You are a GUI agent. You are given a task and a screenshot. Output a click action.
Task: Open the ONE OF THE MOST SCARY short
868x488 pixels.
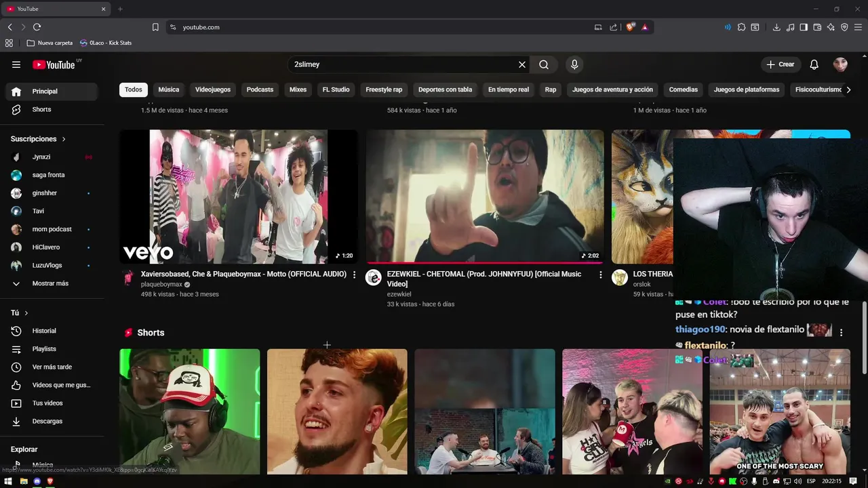780,411
